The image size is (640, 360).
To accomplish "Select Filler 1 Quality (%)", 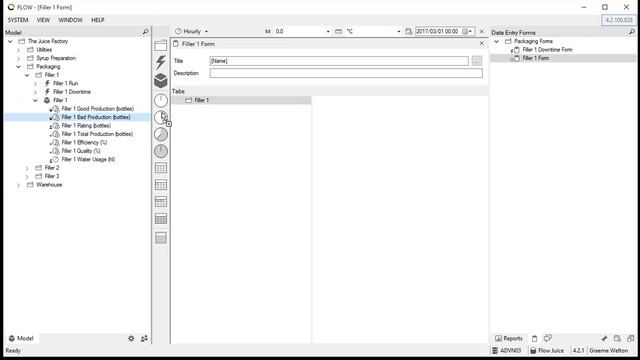I will (81, 151).
